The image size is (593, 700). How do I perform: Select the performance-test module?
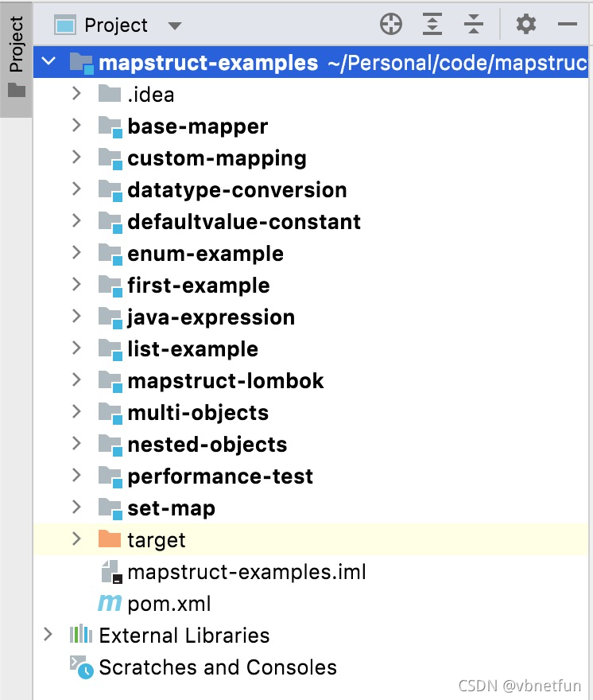click(219, 476)
